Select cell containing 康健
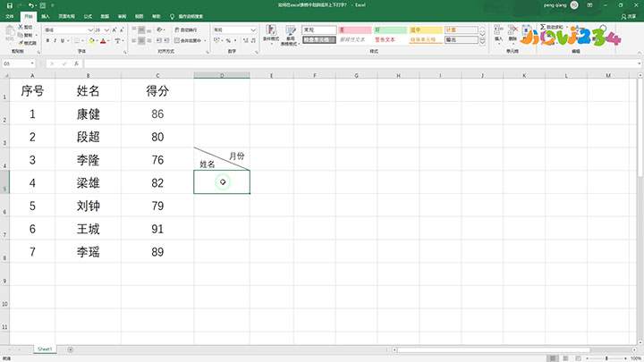The image size is (644, 362). (x=88, y=114)
